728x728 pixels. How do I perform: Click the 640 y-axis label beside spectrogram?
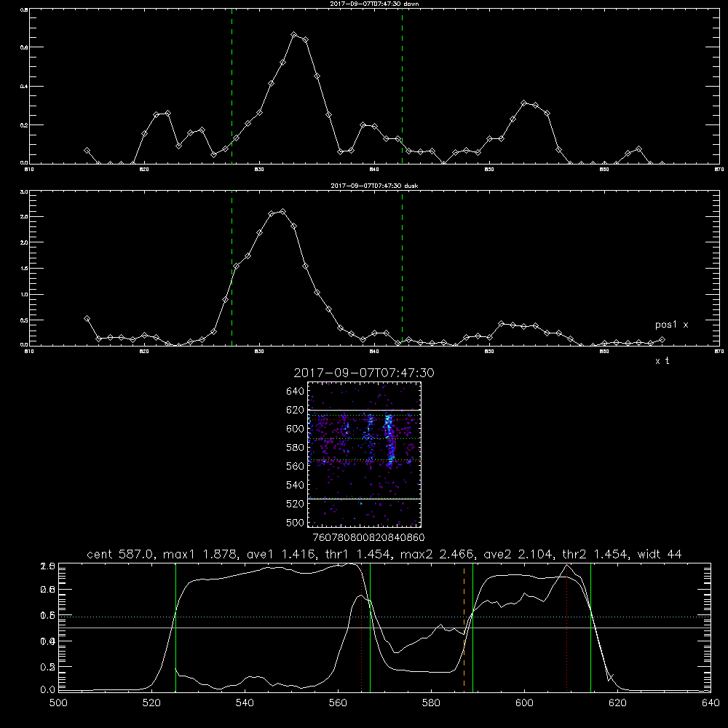coord(296,392)
